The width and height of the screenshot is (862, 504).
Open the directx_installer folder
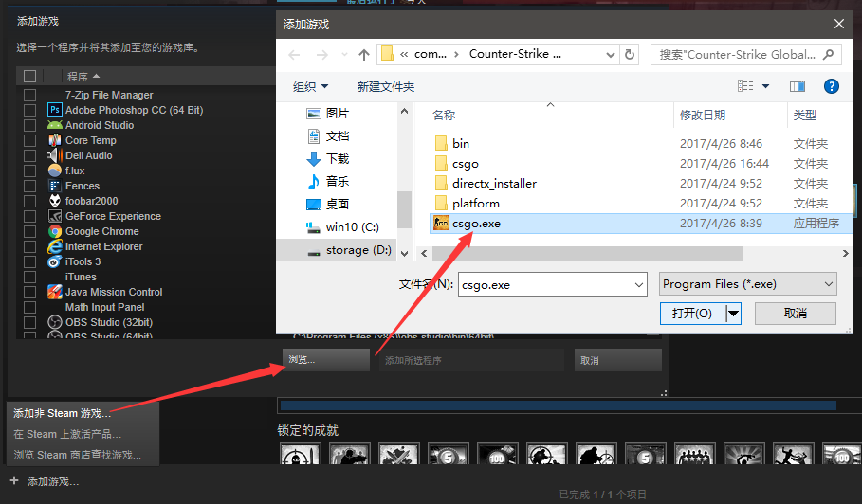[x=494, y=184]
